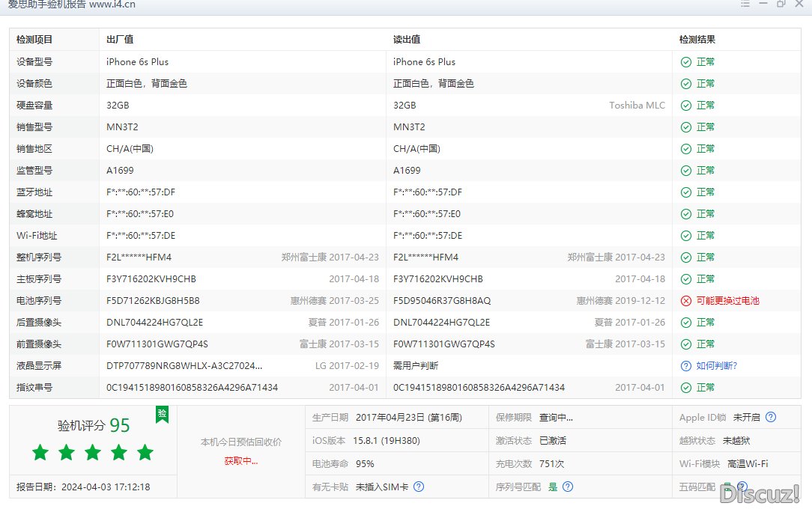Image resolution: width=812 pixels, height=512 pixels.
Task: Click the green check icon in 蜂窝地址 row
Action: (685, 214)
